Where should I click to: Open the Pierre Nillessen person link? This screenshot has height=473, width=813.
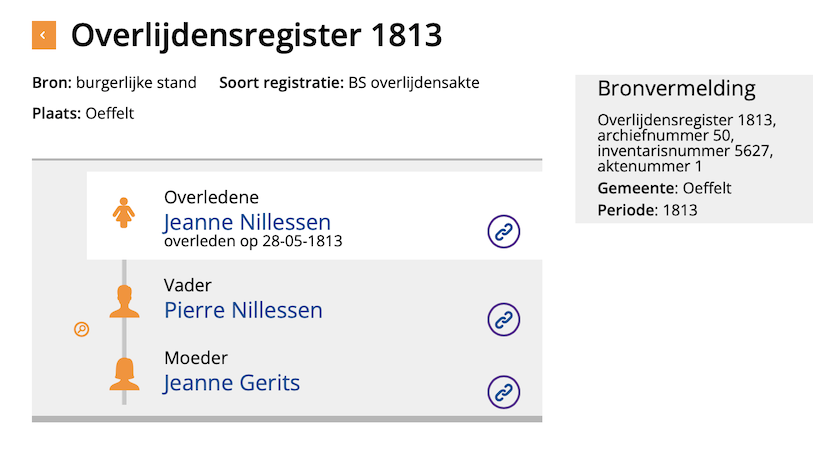point(243,310)
